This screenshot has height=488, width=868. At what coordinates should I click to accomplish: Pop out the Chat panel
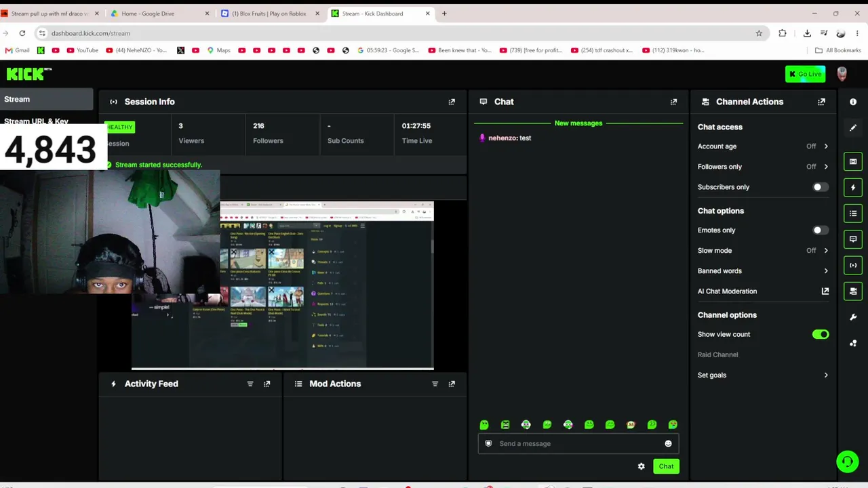pos(673,102)
